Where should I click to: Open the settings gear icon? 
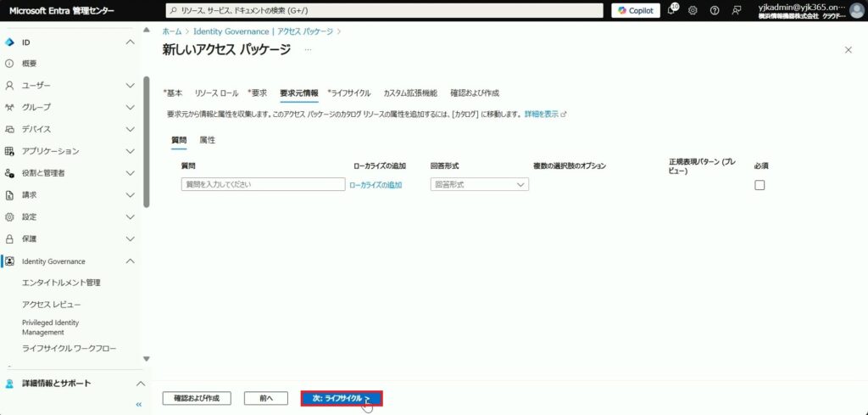693,10
